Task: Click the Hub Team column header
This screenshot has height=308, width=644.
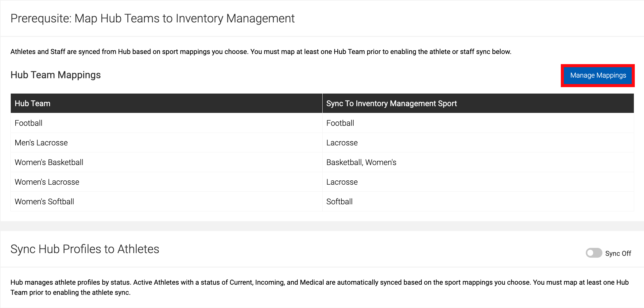Action: pos(32,103)
